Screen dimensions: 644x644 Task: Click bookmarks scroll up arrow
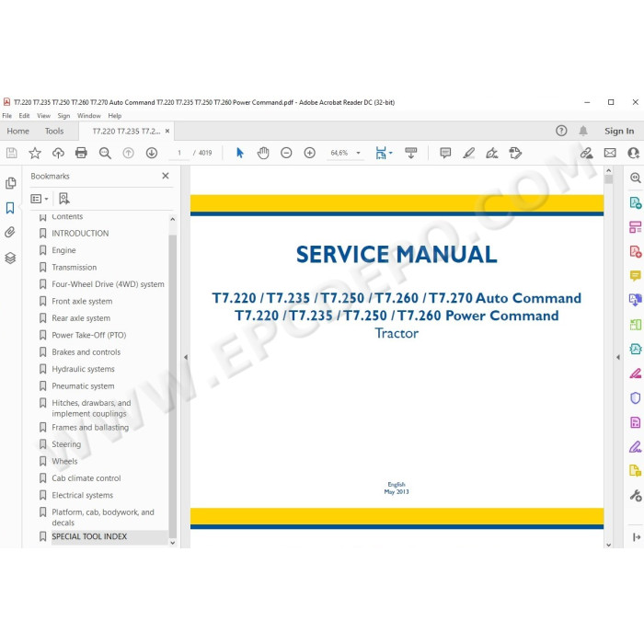pos(173,219)
